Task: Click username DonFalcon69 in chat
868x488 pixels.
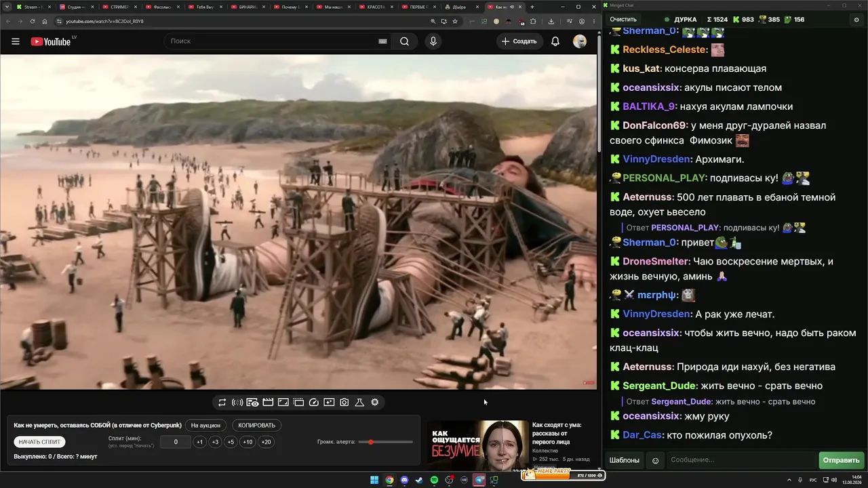Action: [x=654, y=125]
